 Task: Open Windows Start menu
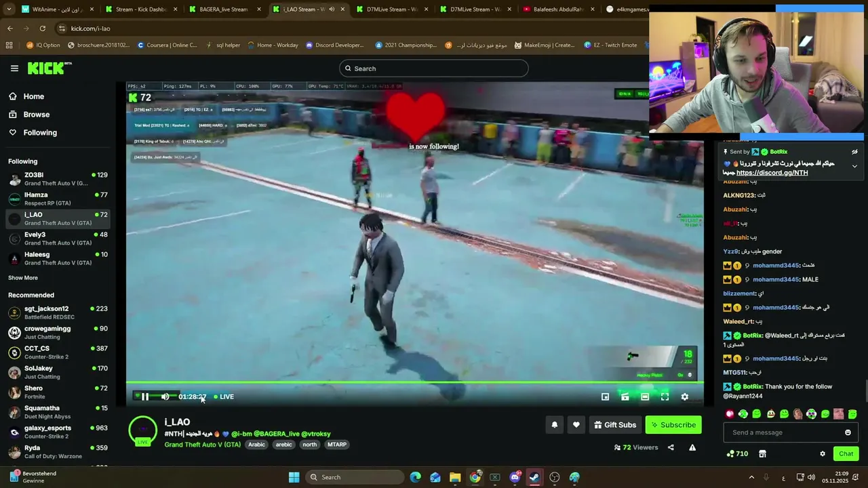coord(294,477)
